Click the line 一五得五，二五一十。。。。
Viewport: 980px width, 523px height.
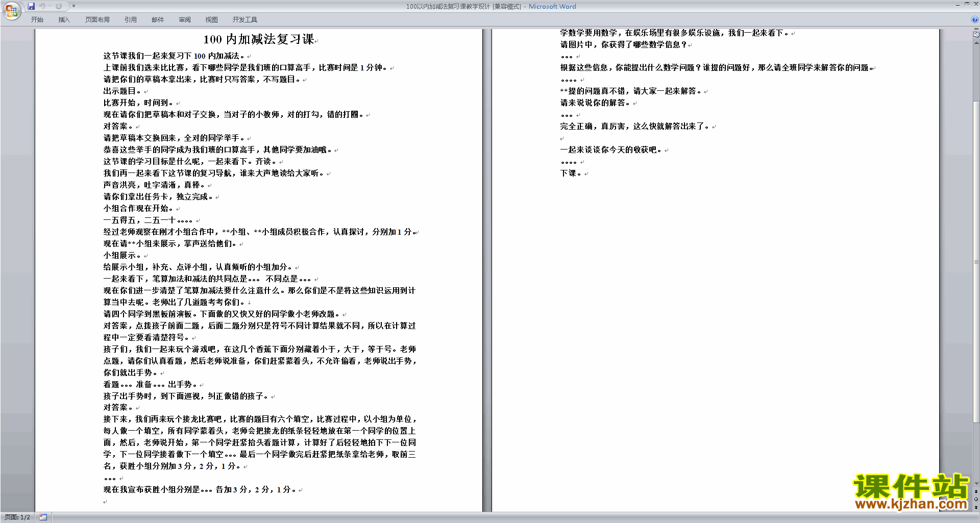pos(149,220)
